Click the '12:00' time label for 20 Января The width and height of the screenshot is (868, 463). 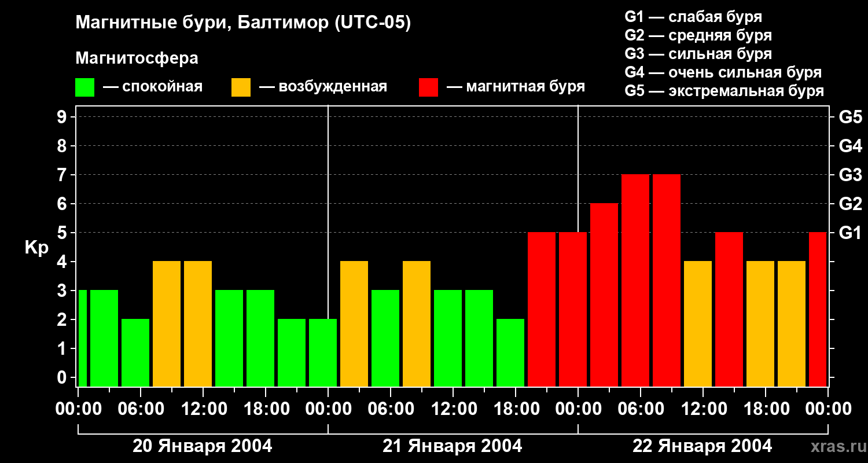pos(203,409)
